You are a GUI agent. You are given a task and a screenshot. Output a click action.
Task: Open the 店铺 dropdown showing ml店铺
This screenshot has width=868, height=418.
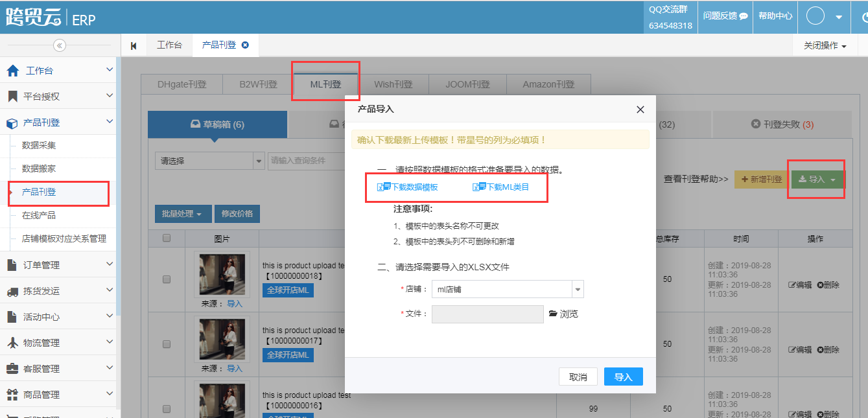click(x=508, y=289)
